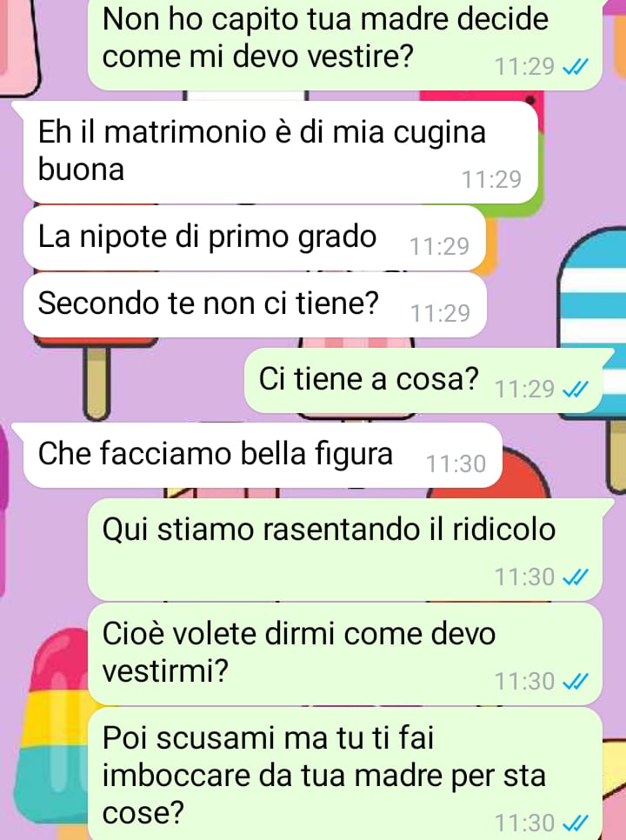Click the "La nipote di primo grado" message

(255, 238)
